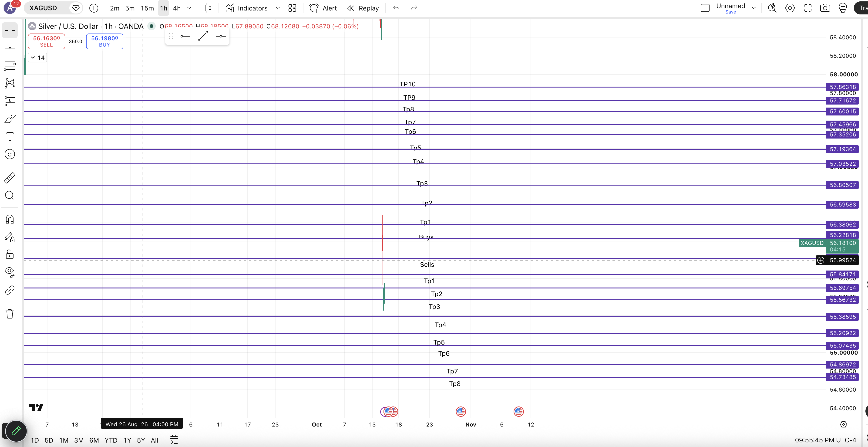Expand the timeframe interval dropdown

tap(189, 8)
